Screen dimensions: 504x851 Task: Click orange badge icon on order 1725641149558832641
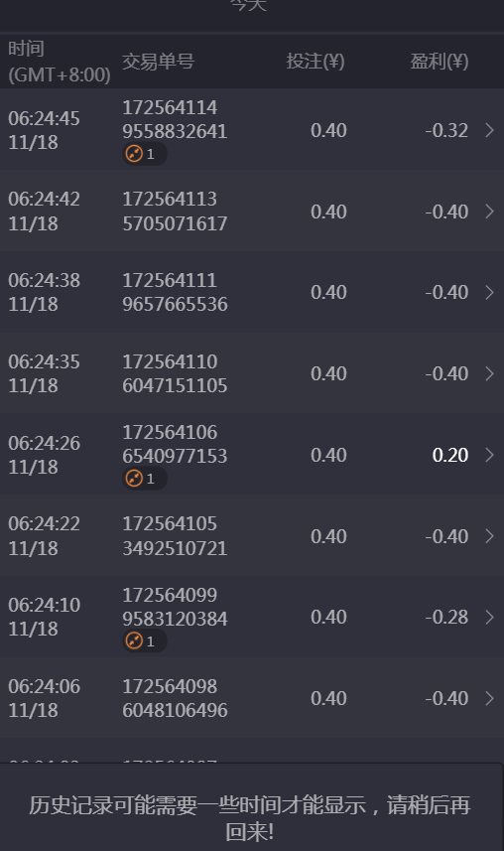134,154
